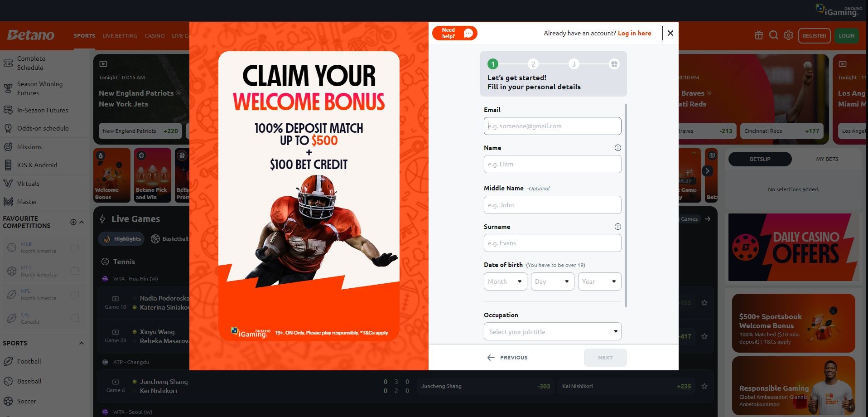Tick the CFL Canada checkbox
This screenshot has width=868, height=417.
75,318
